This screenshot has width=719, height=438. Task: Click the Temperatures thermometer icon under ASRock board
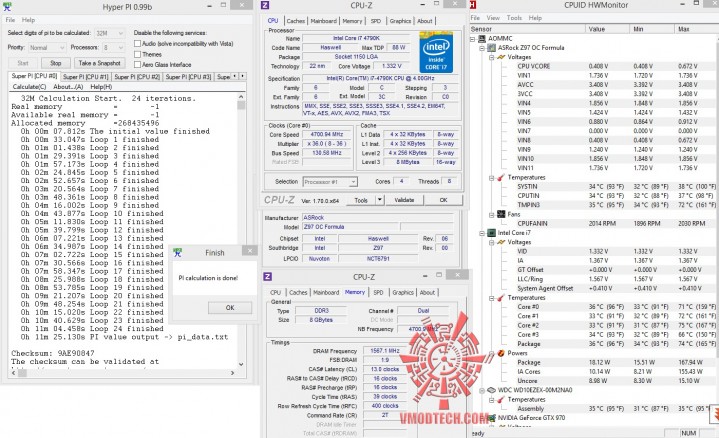[x=501, y=177]
